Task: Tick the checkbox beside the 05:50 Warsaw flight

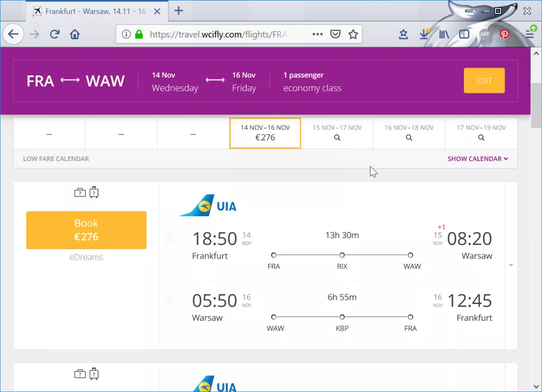Action: 170,300
